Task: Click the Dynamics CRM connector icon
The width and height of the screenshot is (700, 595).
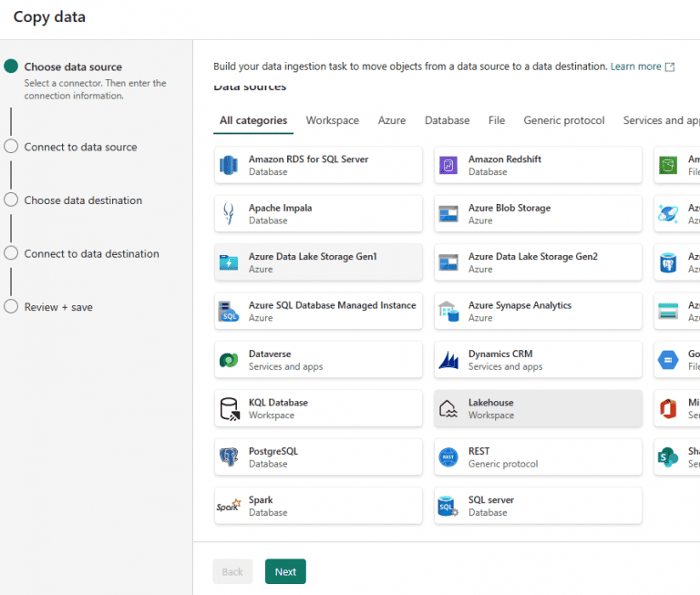Action: tap(448, 360)
